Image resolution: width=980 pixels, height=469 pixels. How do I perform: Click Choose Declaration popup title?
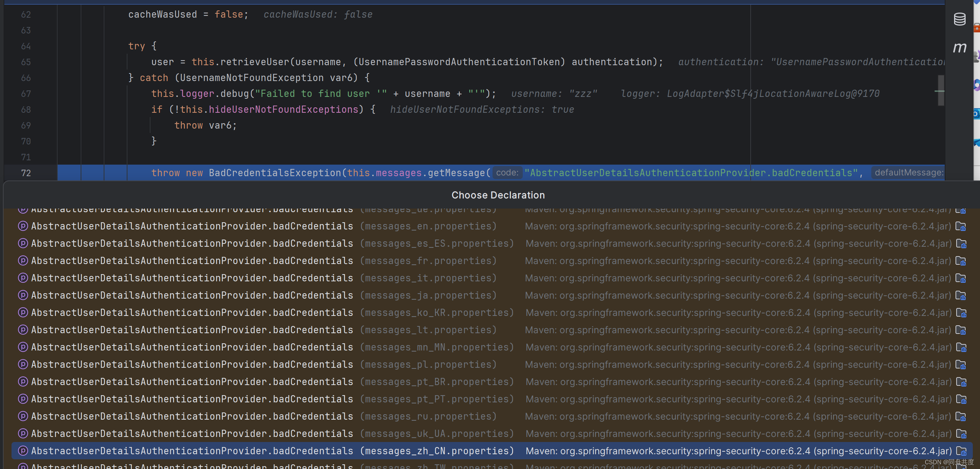[498, 195]
